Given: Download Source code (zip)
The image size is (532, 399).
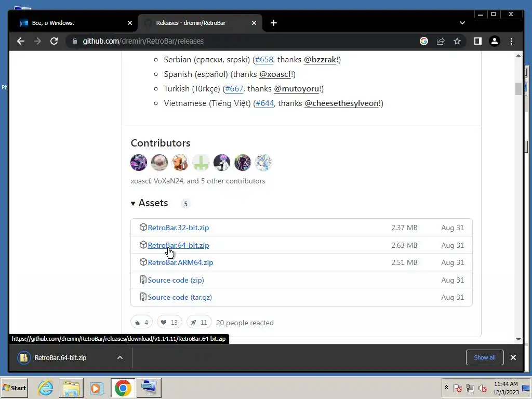Looking at the screenshot, I should click(176, 280).
